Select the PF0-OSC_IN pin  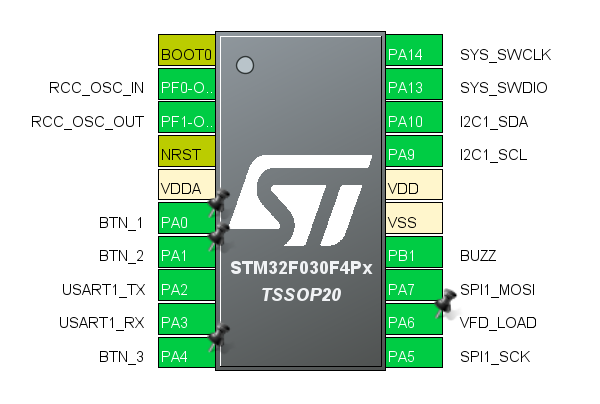click(186, 86)
